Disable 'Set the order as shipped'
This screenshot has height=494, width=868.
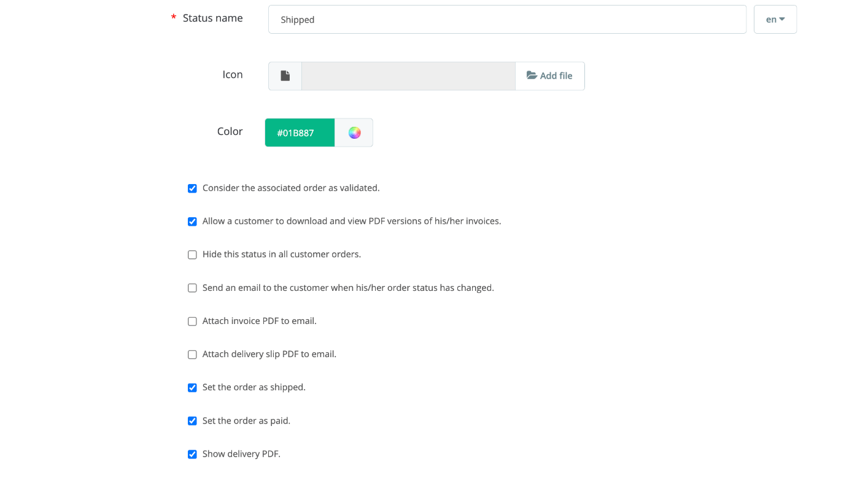[192, 387]
